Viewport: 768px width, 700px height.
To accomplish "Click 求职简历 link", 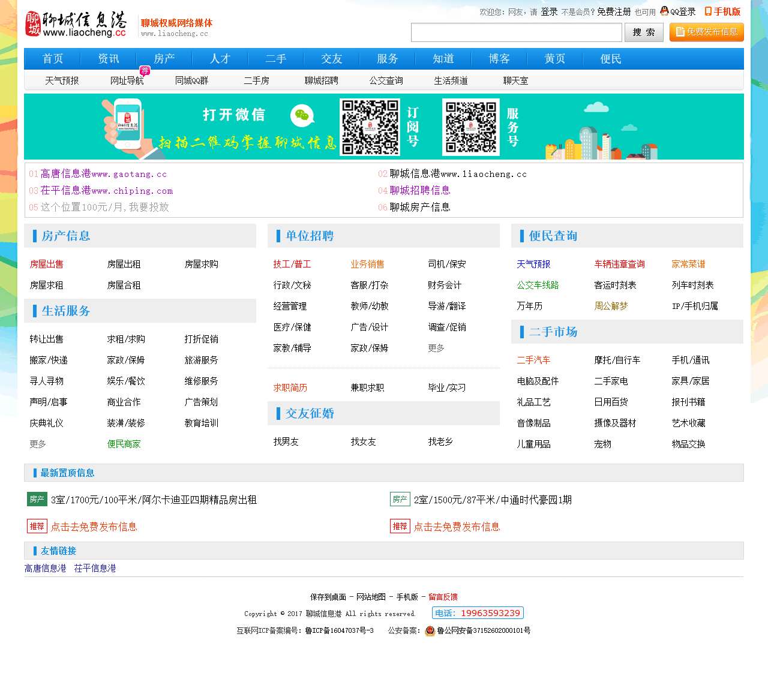I will (x=290, y=387).
